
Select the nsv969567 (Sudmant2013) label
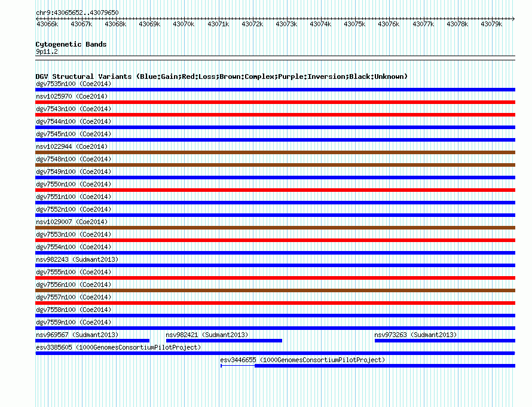point(77,335)
